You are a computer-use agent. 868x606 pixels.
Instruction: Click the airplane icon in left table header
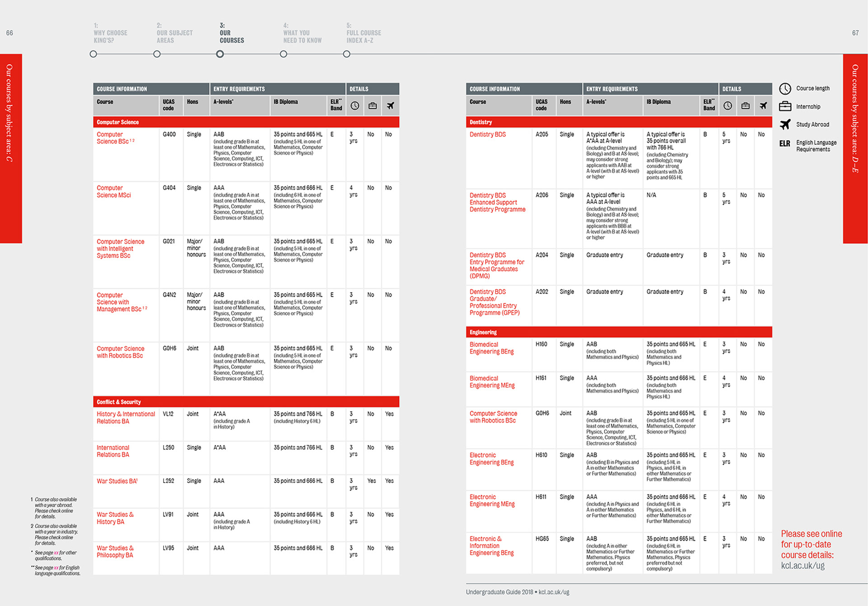click(x=390, y=106)
